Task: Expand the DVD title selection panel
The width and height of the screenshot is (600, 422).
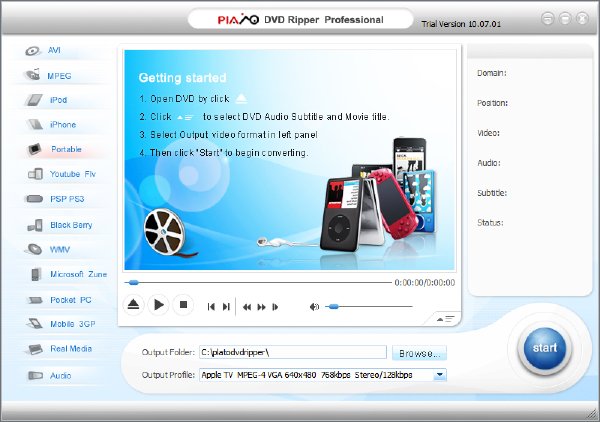Action: click(x=445, y=319)
